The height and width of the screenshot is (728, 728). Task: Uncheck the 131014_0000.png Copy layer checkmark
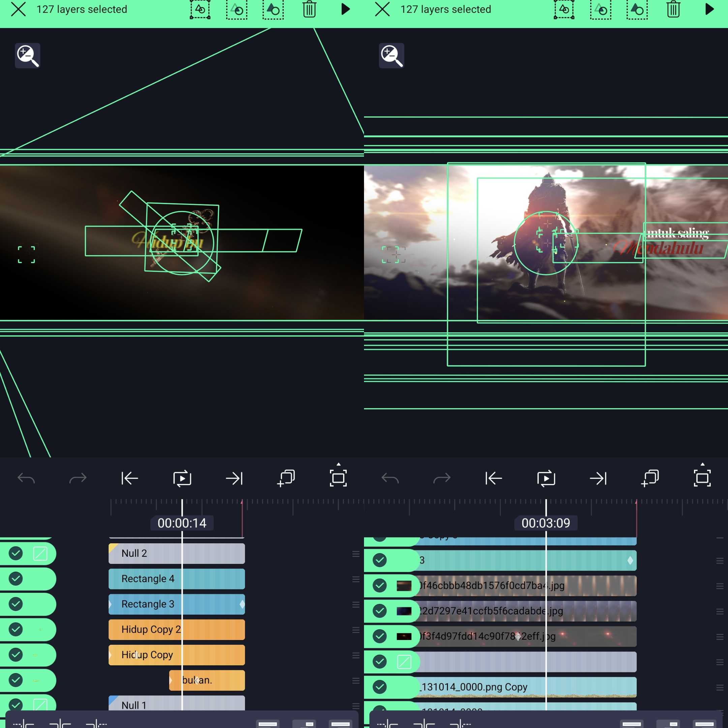coord(380,687)
